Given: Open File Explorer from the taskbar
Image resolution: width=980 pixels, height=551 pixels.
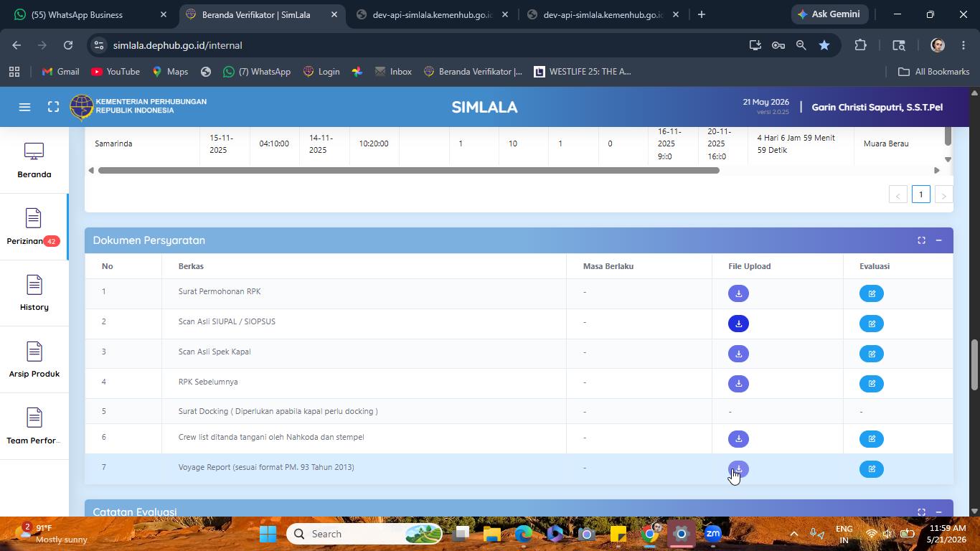Looking at the screenshot, I should pyautogui.click(x=491, y=534).
